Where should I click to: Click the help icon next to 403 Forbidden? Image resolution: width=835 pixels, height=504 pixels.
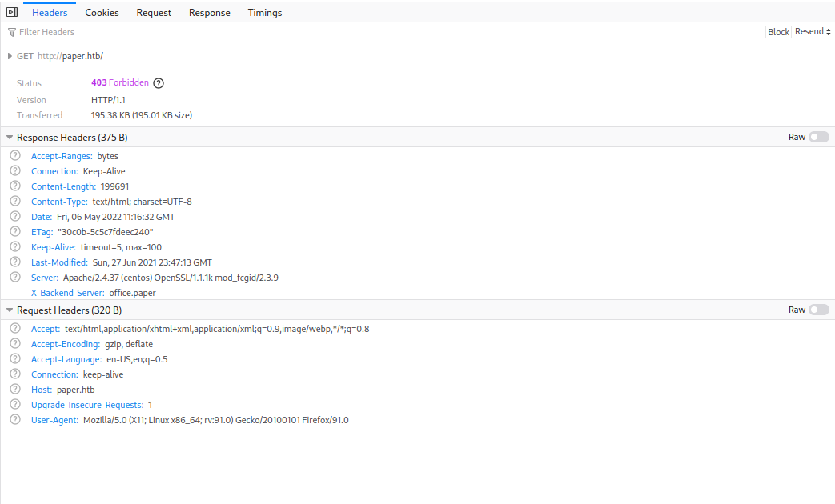(158, 82)
